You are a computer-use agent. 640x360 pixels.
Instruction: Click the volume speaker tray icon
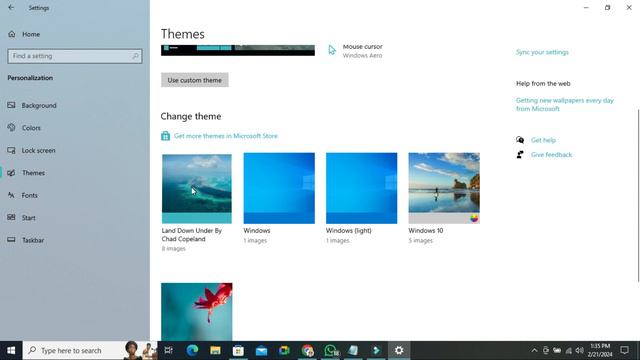point(580,350)
